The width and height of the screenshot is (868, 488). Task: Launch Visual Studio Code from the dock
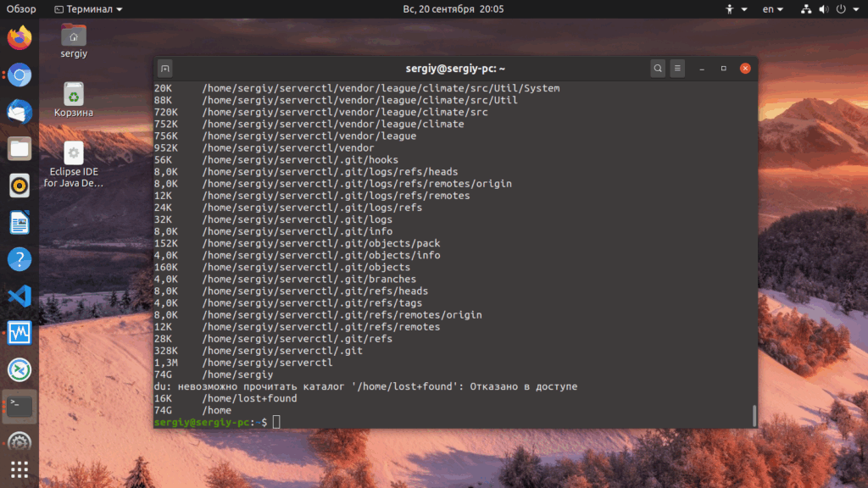(19, 296)
